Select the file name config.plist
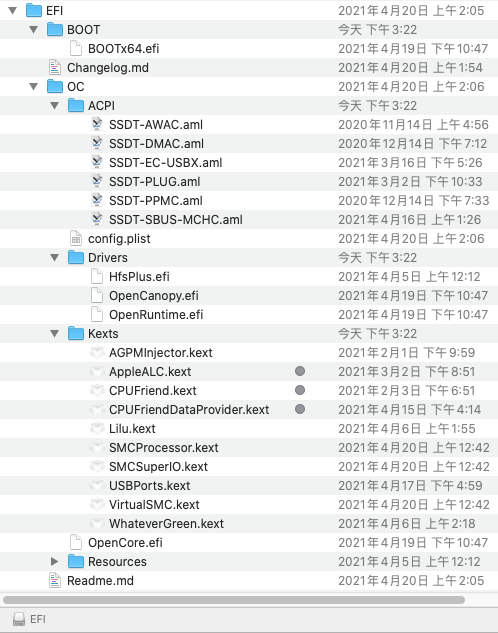The image size is (498, 633). coord(119,239)
